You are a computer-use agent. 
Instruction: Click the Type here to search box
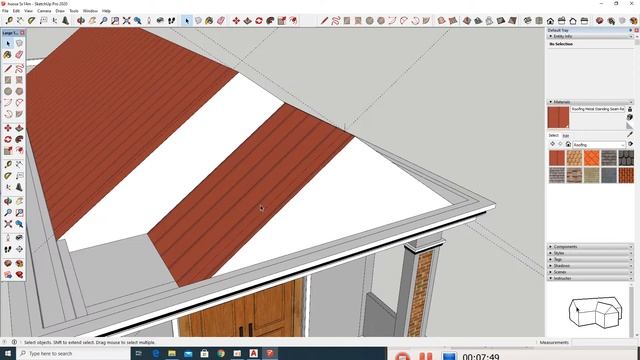point(73,353)
